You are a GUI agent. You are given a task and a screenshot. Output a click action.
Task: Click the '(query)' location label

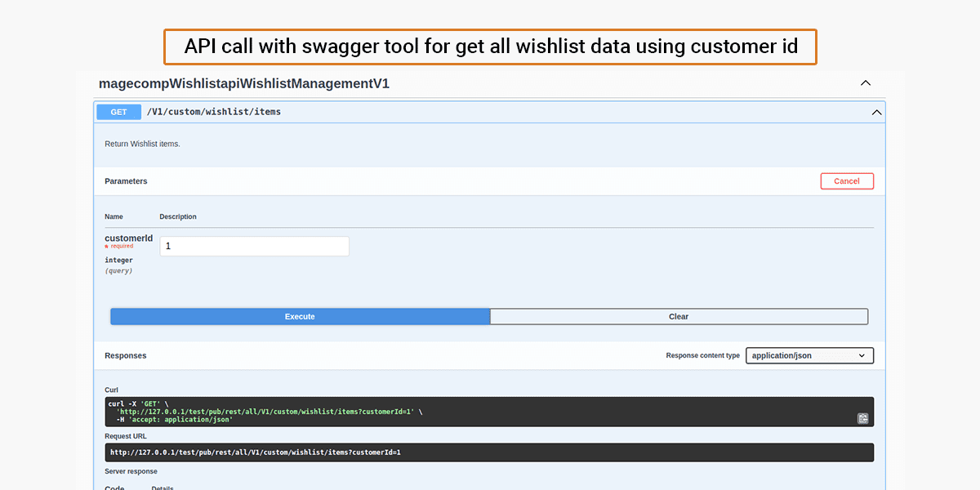(118, 270)
